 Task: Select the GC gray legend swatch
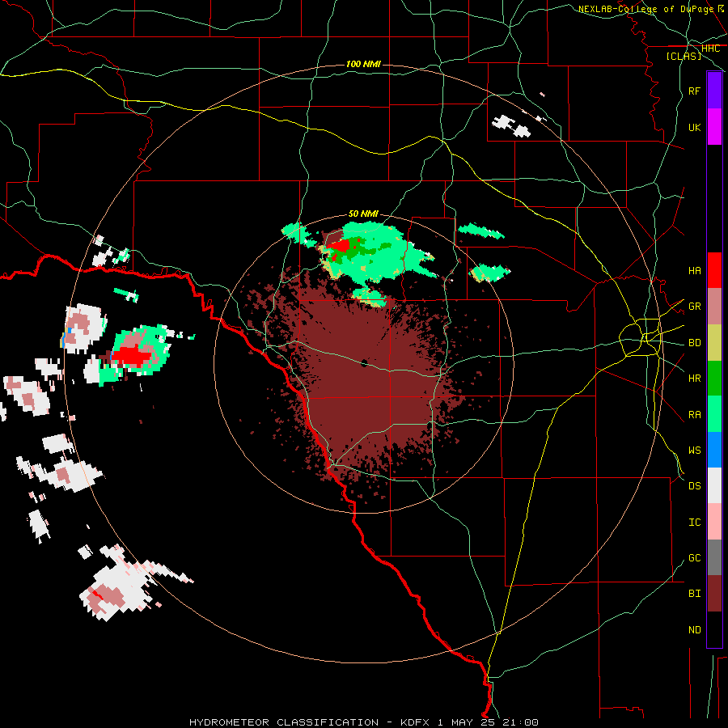coord(714,557)
